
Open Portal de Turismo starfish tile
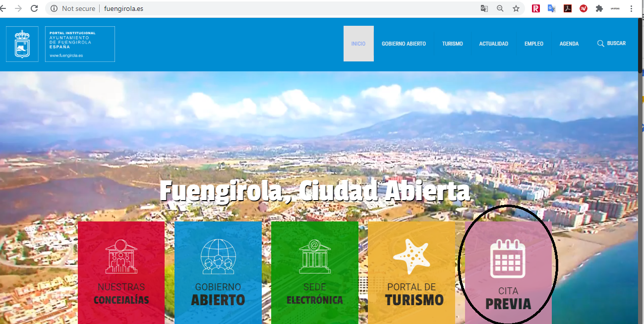tap(411, 272)
